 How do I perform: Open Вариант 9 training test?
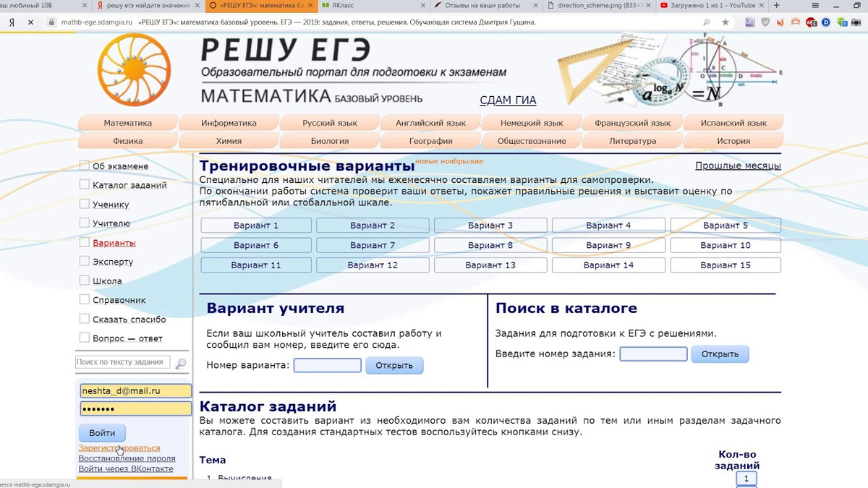click(608, 245)
